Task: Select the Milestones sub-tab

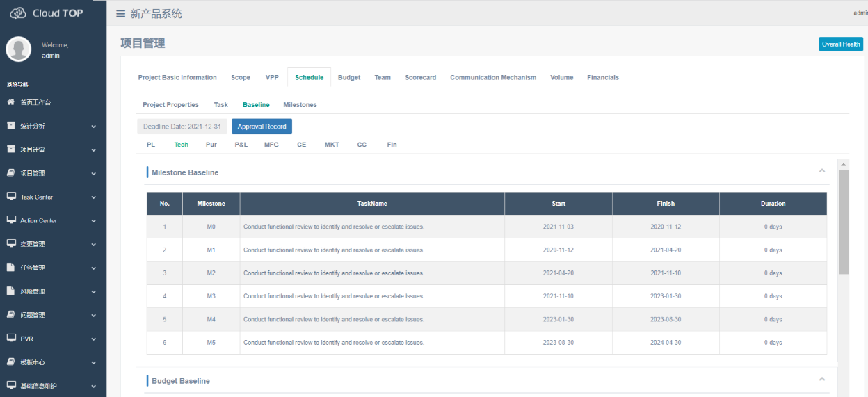Action: 300,104
